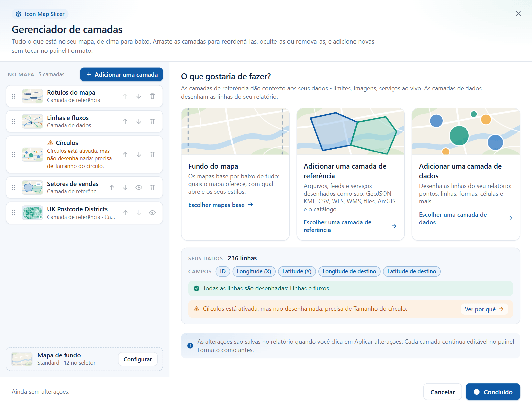Delete the Setores de vendas layer
Viewport: 532px width, 406px height.
pyautogui.click(x=152, y=188)
